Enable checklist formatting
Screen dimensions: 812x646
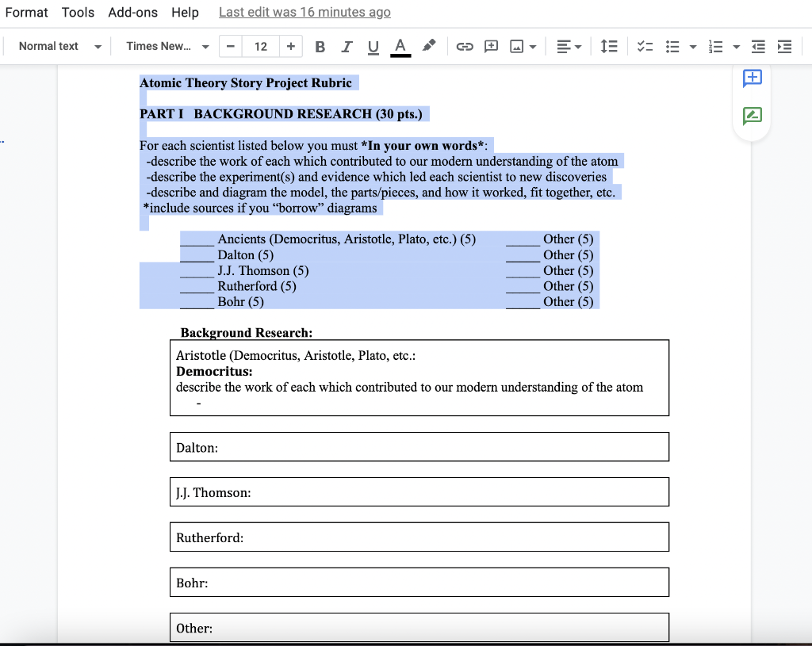[645, 47]
